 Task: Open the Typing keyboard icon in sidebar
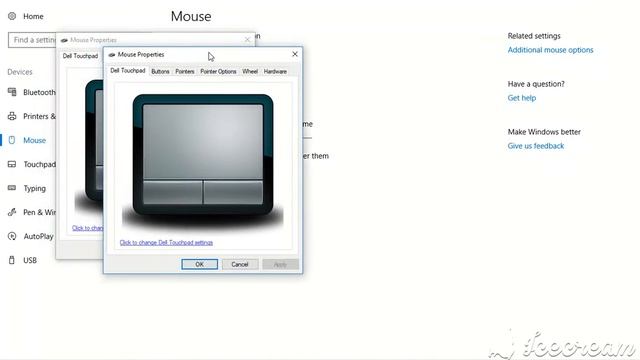12,188
